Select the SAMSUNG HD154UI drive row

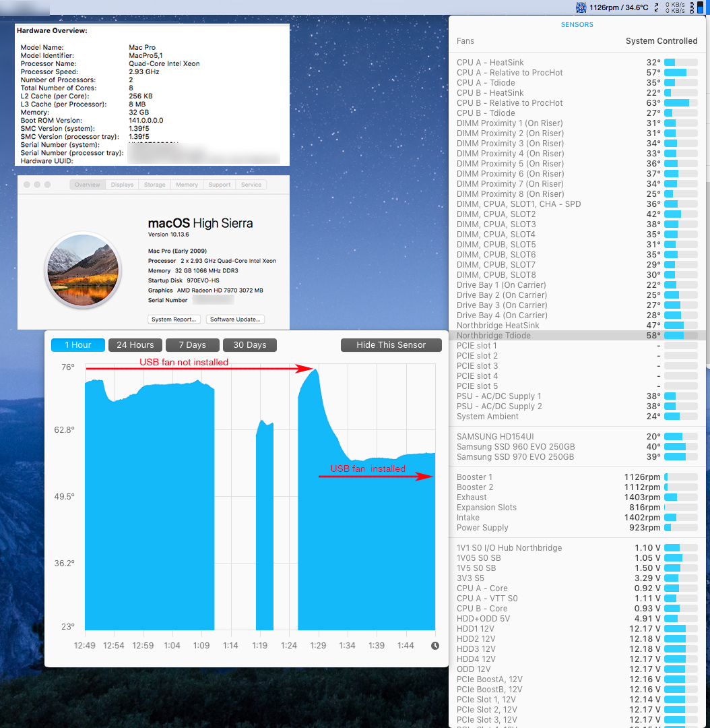pyautogui.click(x=577, y=437)
